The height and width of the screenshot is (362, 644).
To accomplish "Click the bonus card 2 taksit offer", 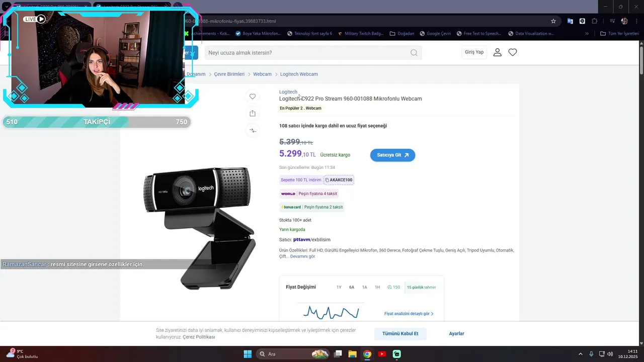I will (x=312, y=207).
